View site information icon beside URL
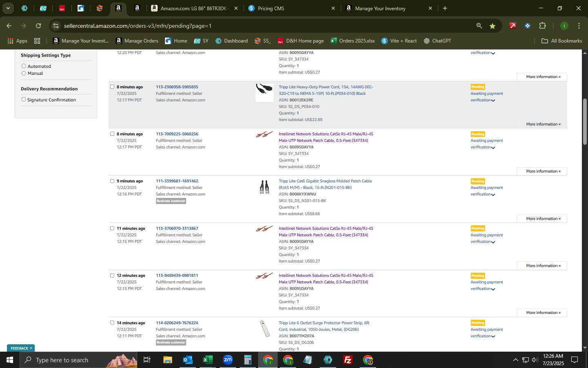 coord(56,26)
